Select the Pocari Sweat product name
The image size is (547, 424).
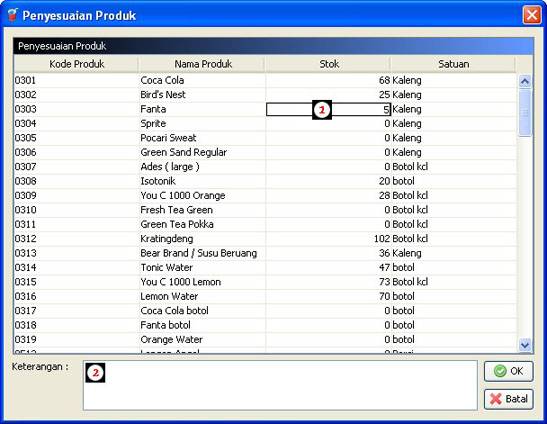tap(168, 138)
